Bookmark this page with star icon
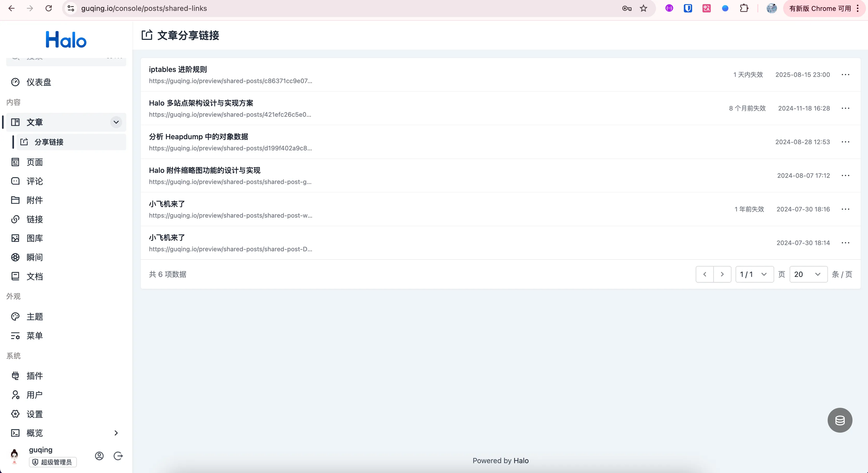The width and height of the screenshot is (868, 473). (x=644, y=8)
